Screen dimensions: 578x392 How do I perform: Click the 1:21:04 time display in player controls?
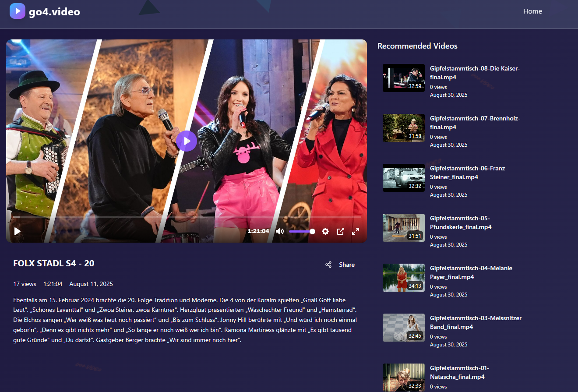[x=258, y=231]
